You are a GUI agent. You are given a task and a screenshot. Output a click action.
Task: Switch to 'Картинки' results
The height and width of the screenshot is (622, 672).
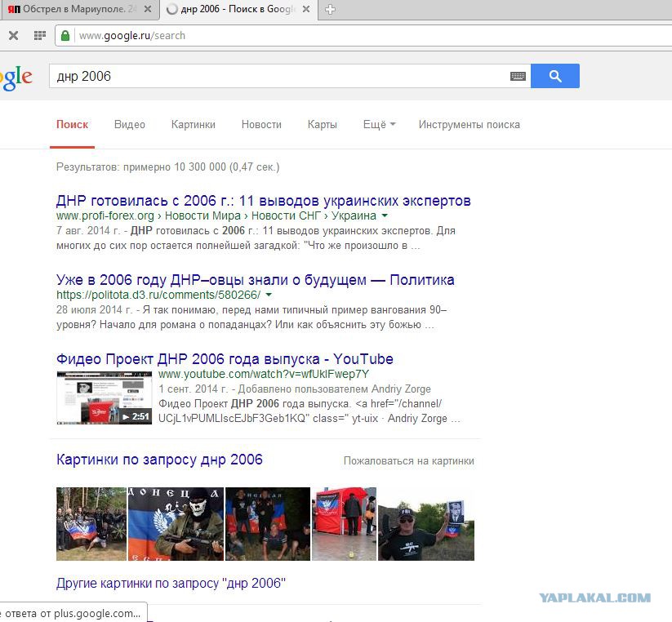coord(194,125)
